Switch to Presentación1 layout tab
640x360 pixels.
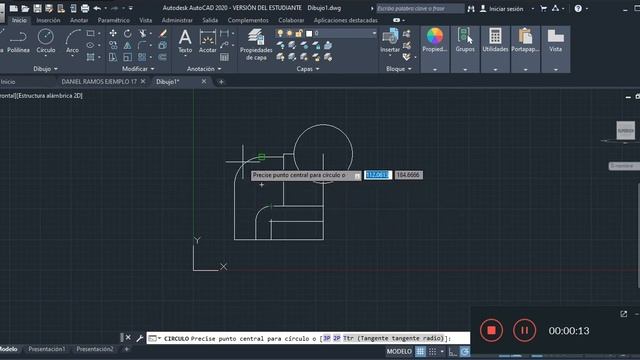pos(47,349)
